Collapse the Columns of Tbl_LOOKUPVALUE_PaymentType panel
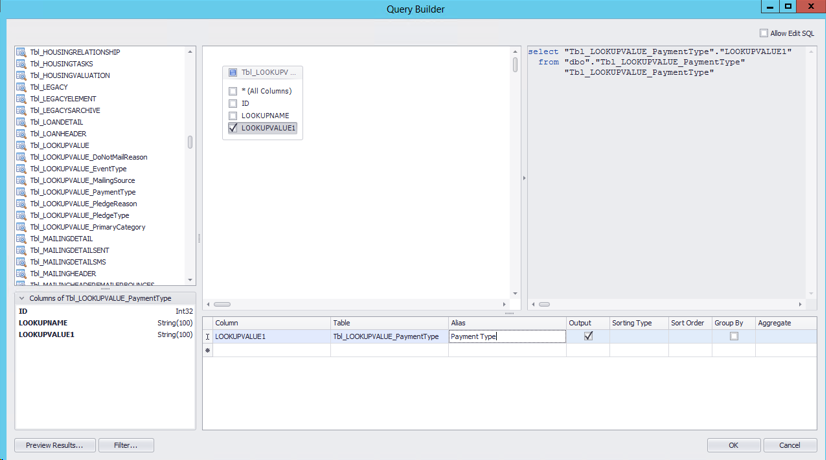 tap(22, 298)
